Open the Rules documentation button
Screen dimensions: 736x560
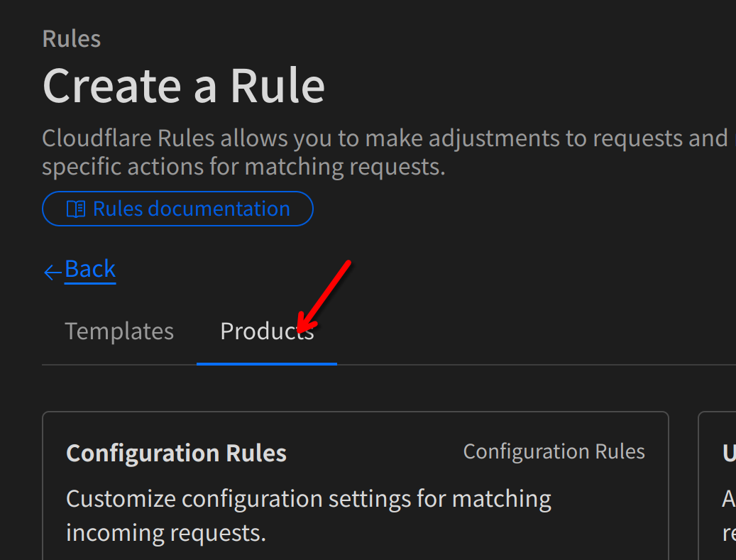point(177,209)
